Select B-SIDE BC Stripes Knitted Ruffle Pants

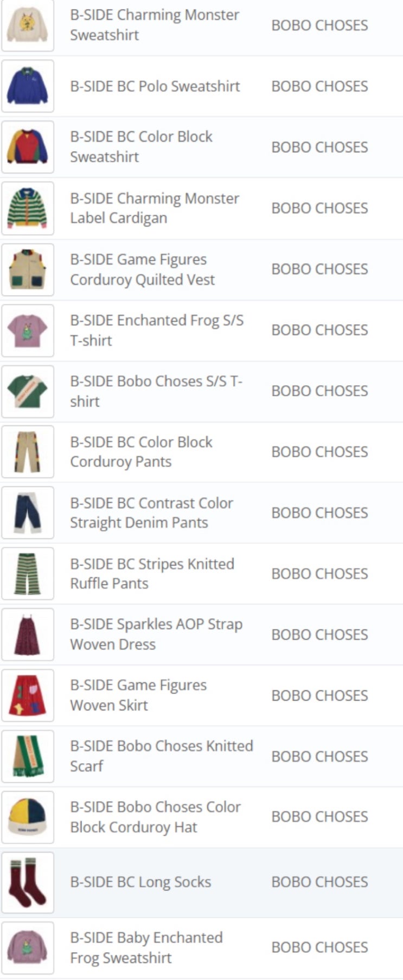tap(152, 573)
